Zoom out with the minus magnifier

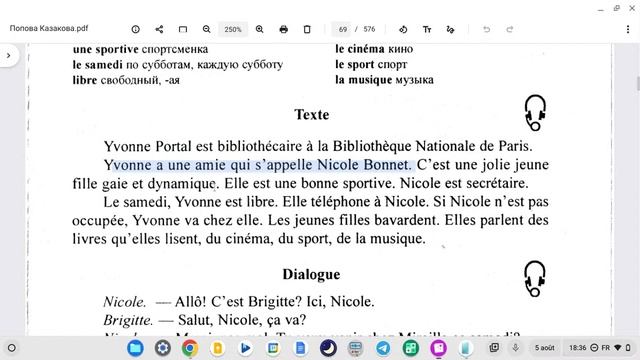[207, 29]
